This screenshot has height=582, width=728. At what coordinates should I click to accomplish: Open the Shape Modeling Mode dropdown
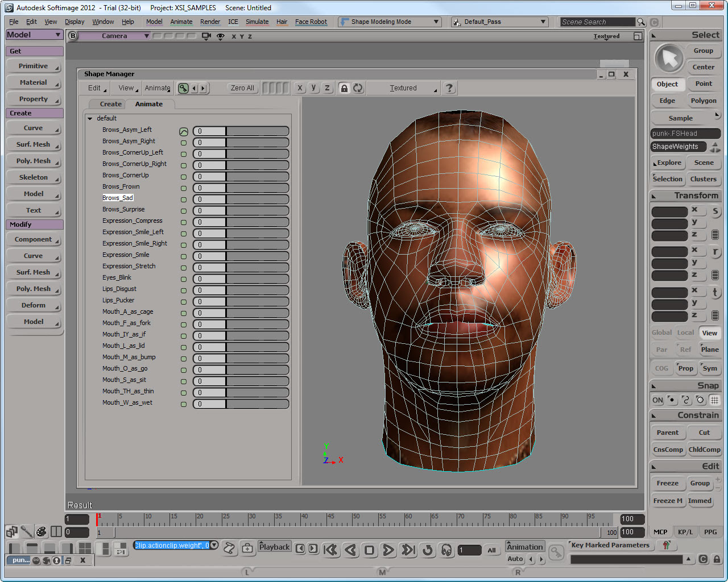click(390, 22)
